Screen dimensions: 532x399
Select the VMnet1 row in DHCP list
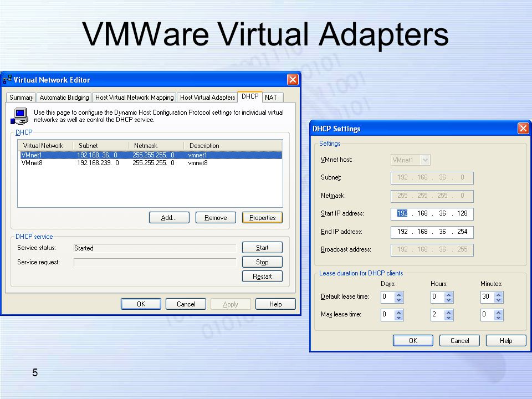(x=151, y=155)
